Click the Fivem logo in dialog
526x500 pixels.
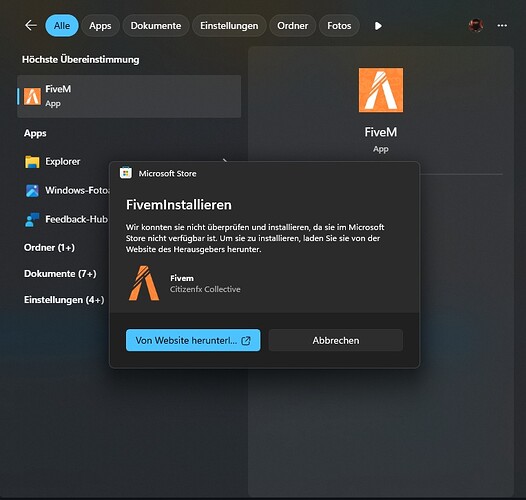(x=144, y=283)
